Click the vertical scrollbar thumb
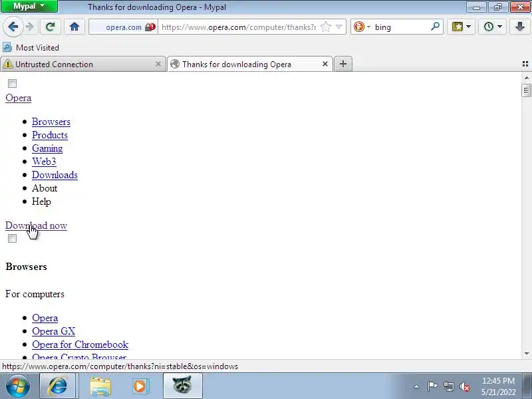Screen dimensions: 532x399 [527, 90]
